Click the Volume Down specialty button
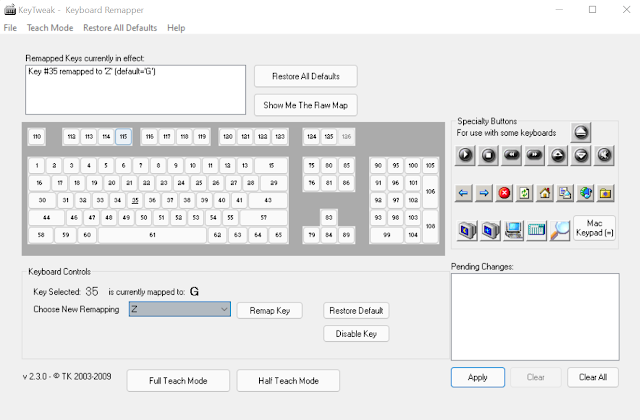 pos(581,155)
